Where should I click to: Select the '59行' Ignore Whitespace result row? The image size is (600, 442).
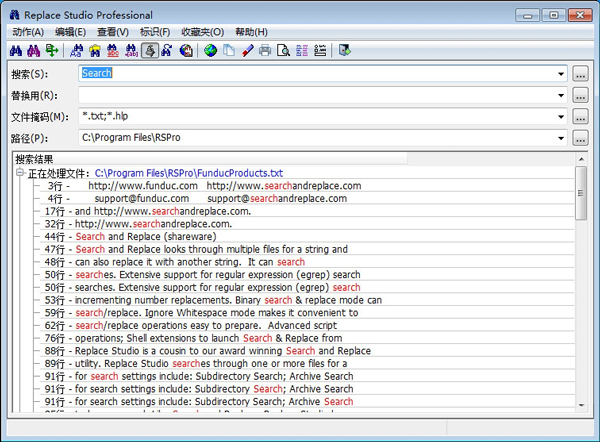307,313
